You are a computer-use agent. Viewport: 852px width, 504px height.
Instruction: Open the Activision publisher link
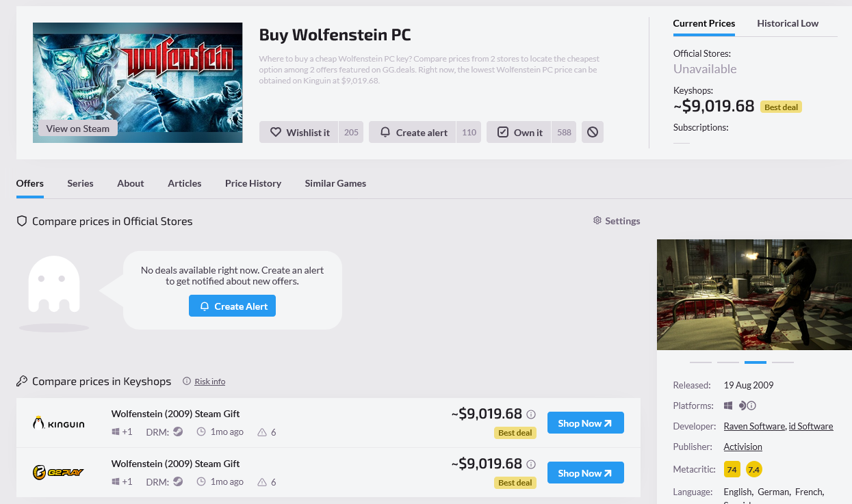[x=743, y=447]
